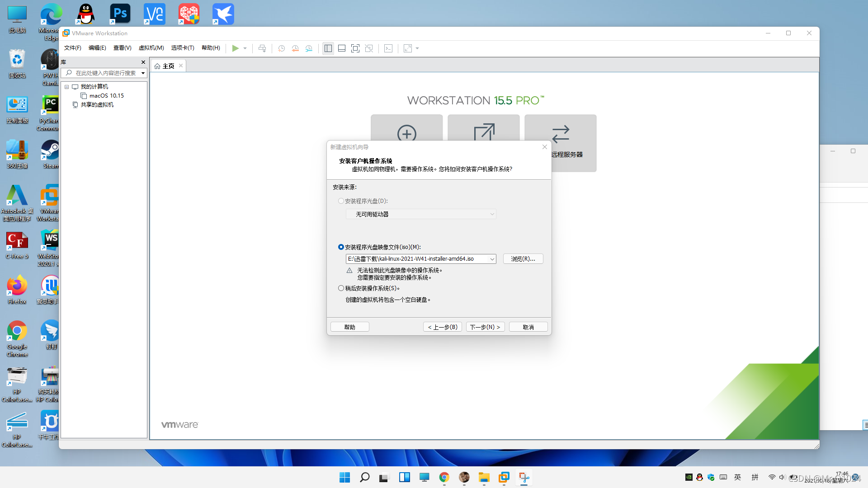Select the 安装程序光盘映像文件(iso) radio button

point(341,247)
